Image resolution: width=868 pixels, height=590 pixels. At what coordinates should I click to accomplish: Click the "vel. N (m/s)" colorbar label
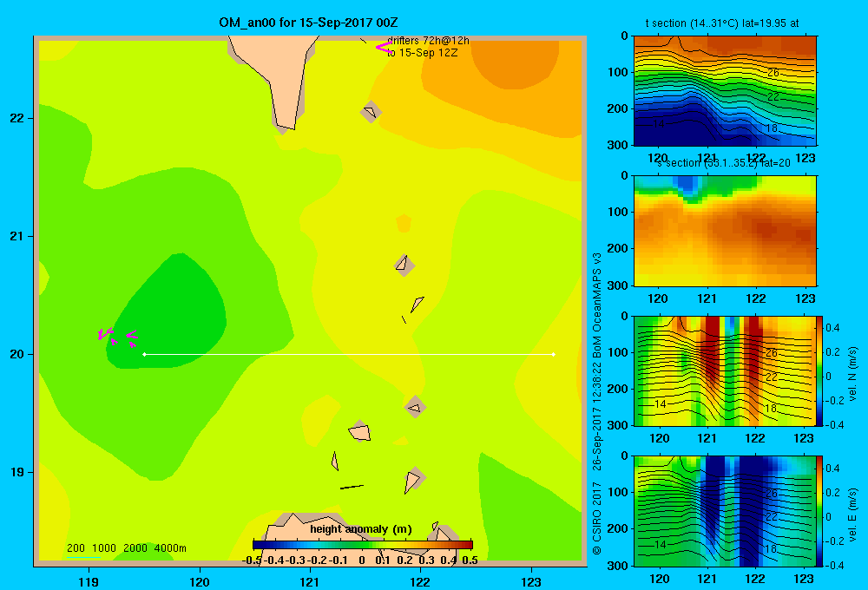click(852, 374)
